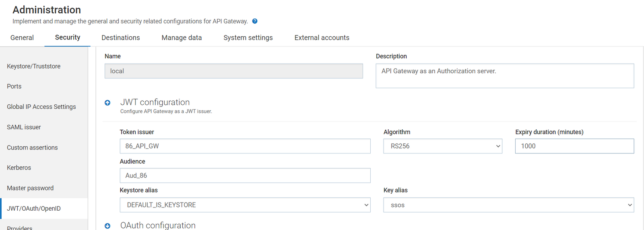The image size is (644, 230).
Task: Open the Algorithm dropdown
Action: pos(442,146)
